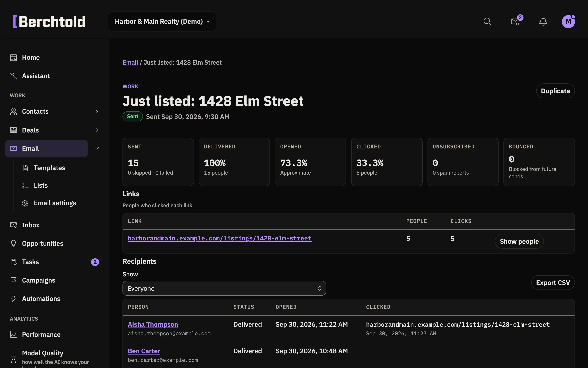This screenshot has width=588, height=368.
Task: Click the Show people button
Action: tap(519, 241)
